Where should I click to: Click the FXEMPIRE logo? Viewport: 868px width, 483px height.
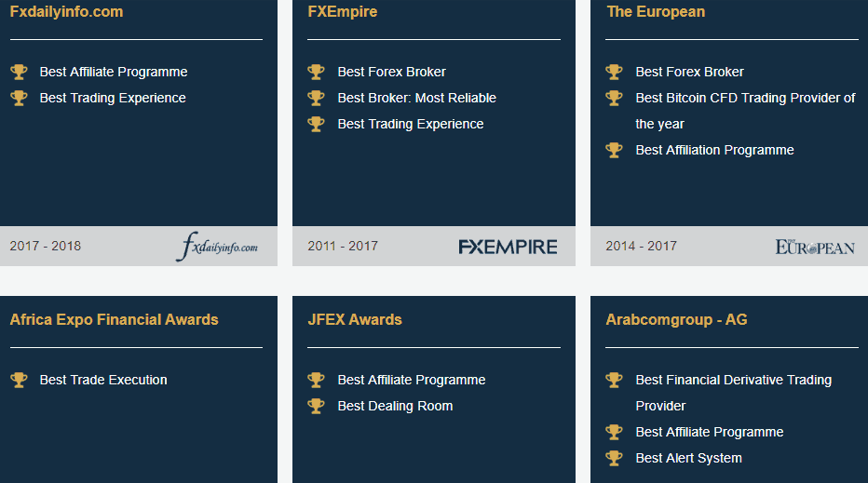[508, 247]
